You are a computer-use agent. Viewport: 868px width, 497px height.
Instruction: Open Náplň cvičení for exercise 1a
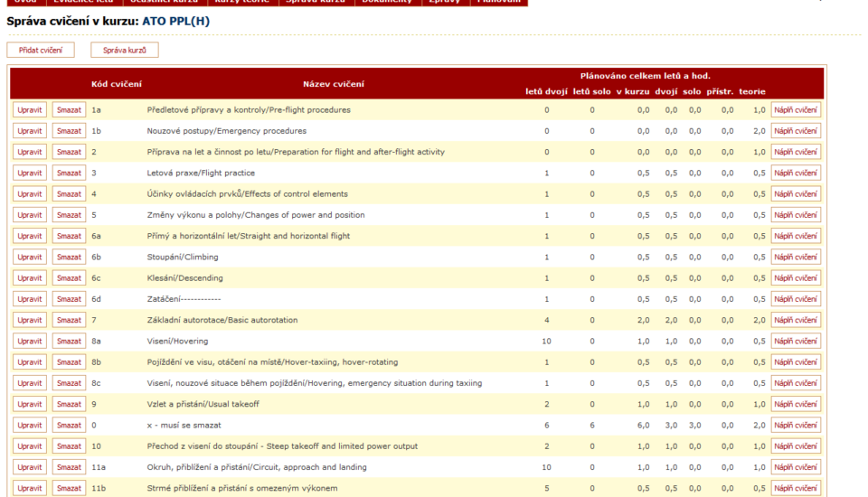click(796, 109)
